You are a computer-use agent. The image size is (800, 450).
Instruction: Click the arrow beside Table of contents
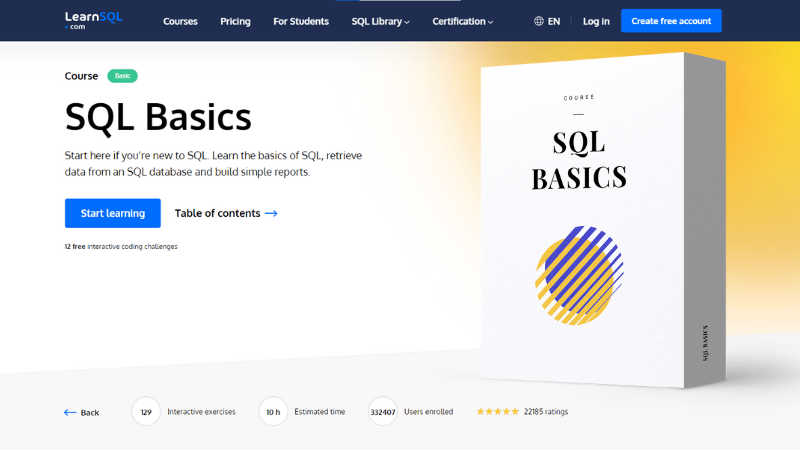pos(271,213)
